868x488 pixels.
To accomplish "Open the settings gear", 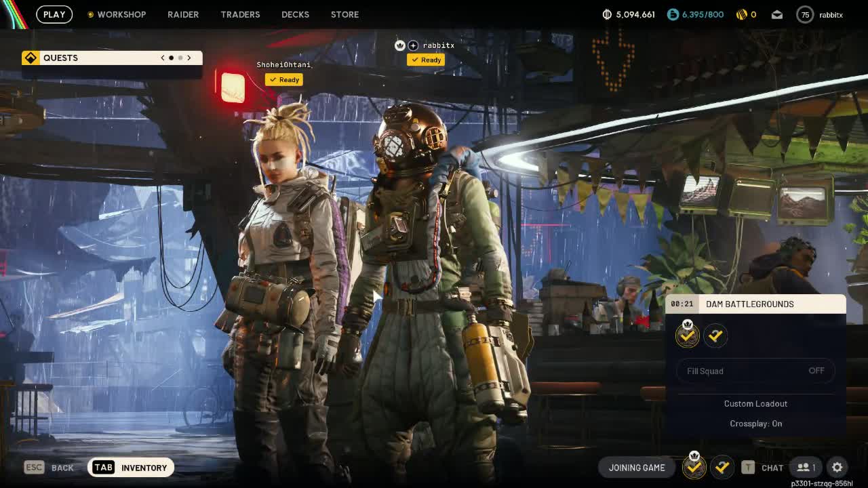I will [837, 467].
